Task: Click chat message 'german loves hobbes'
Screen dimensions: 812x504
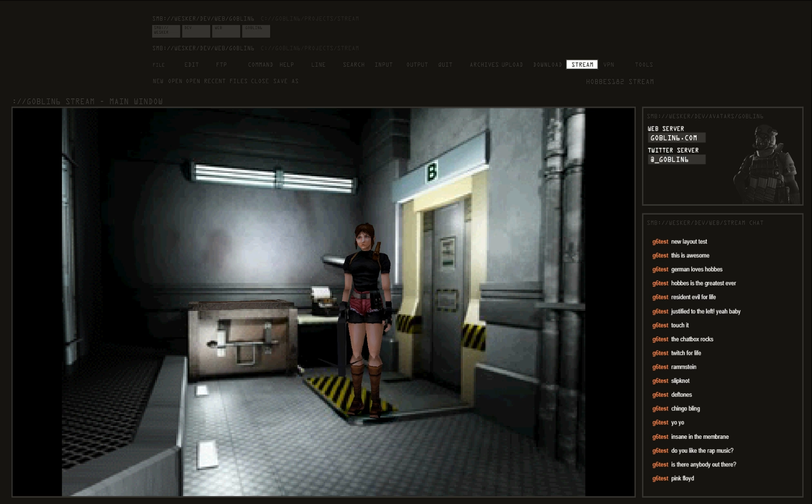Action: pyautogui.click(x=697, y=270)
